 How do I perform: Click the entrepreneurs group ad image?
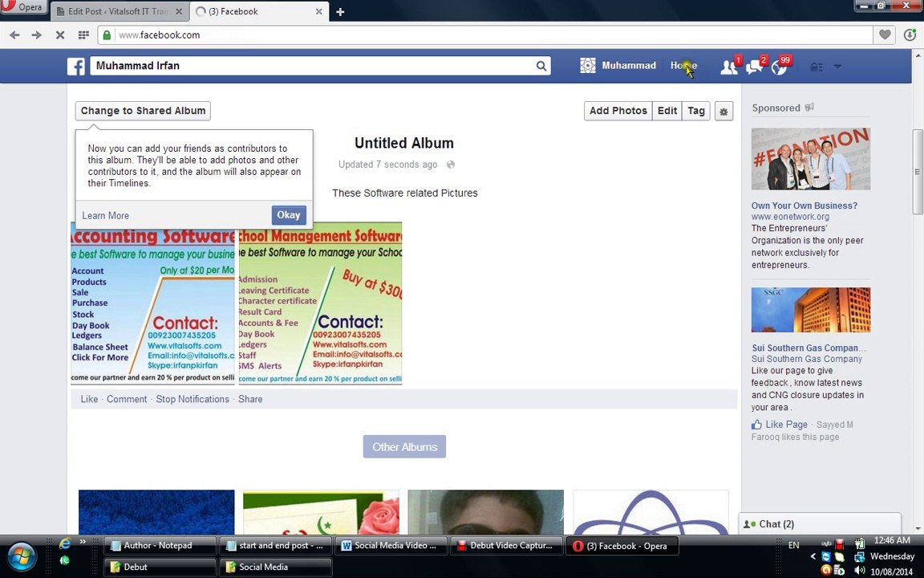coord(811,159)
